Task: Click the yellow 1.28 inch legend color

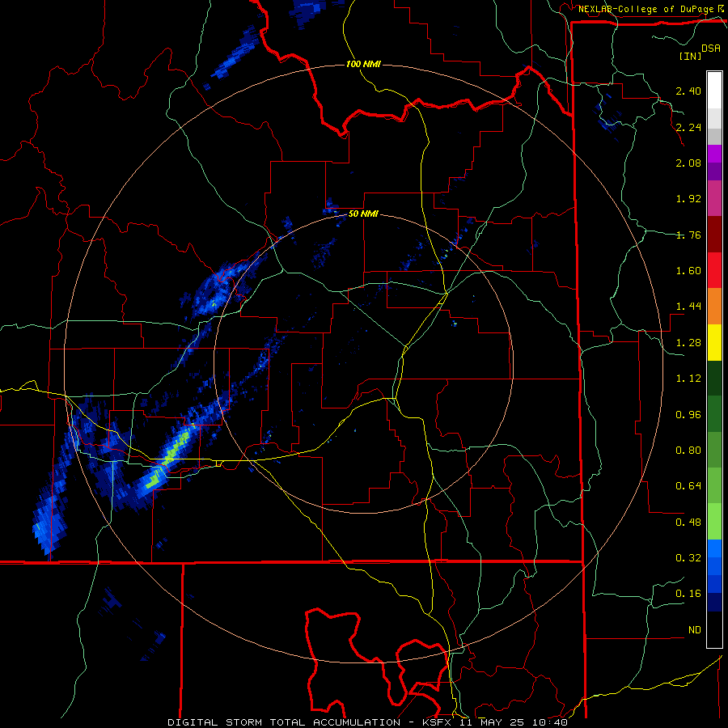Action: pos(714,342)
